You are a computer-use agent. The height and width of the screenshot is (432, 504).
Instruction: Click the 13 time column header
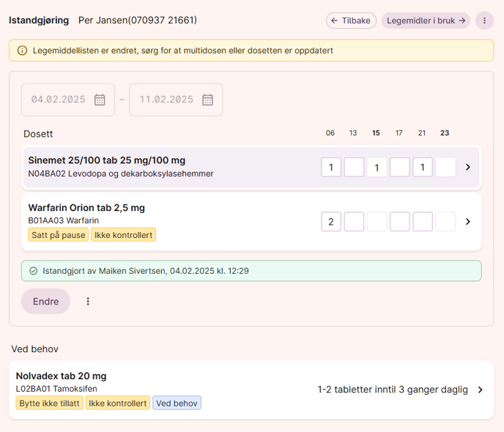(x=353, y=133)
